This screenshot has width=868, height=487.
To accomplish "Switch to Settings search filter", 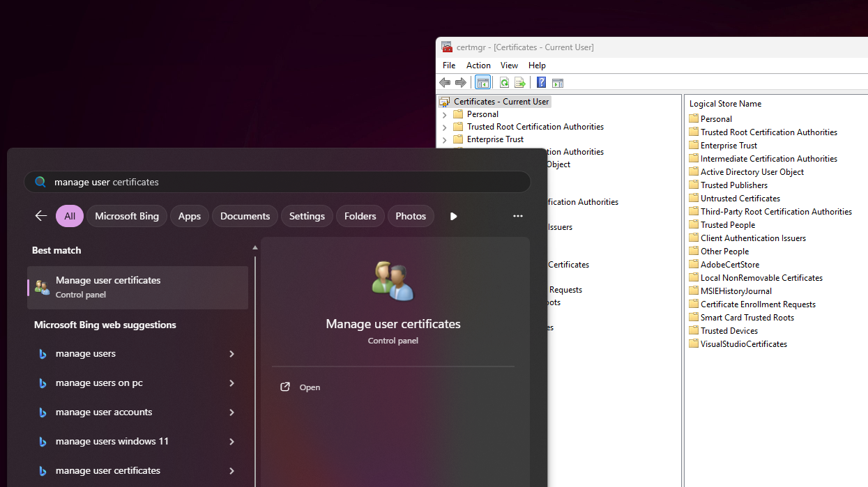I will tap(307, 216).
